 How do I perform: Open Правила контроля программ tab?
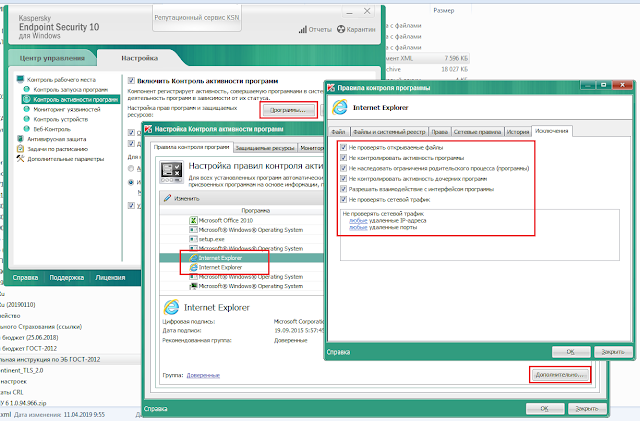pyautogui.click(x=191, y=147)
